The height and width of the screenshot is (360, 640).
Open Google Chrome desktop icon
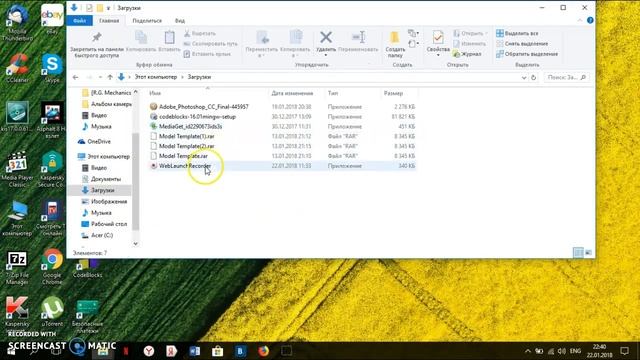pyautogui.click(x=52, y=266)
